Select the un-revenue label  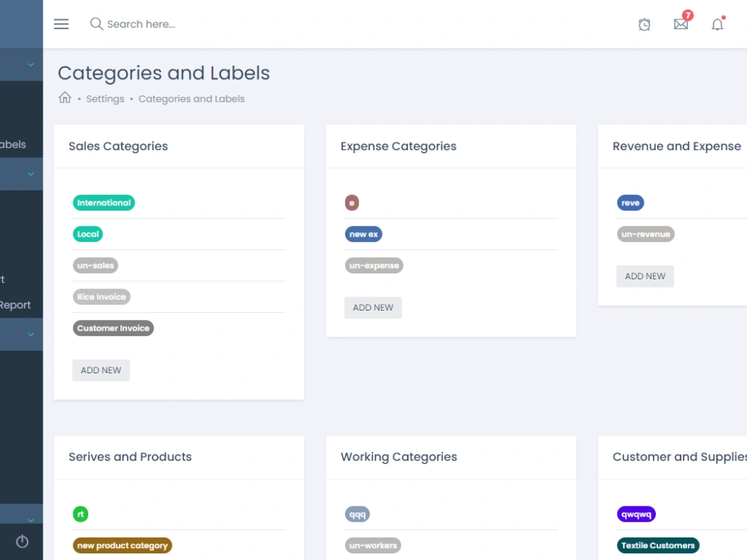tap(645, 234)
